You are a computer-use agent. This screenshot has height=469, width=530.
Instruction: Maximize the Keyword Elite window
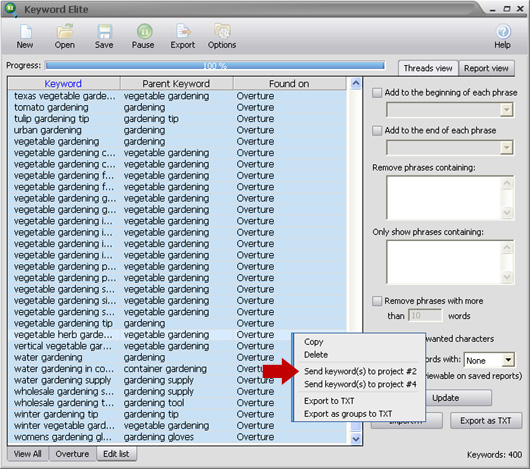coord(507,9)
